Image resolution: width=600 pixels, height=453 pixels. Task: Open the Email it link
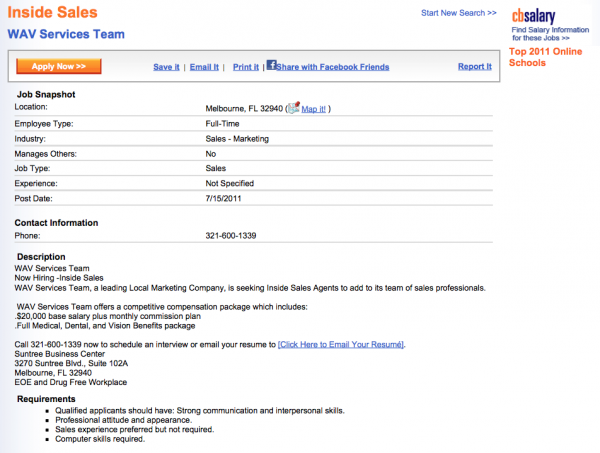click(x=204, y=67)
